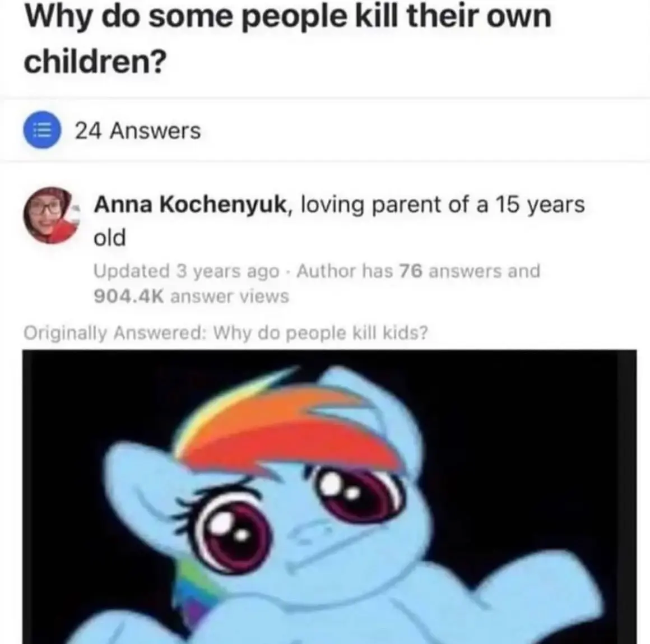Viewport: 650px width, 644px height.
Task: Click the "Updated 3 years ago" timestamp
Action: pyautogui.click(x=187, y=271)
